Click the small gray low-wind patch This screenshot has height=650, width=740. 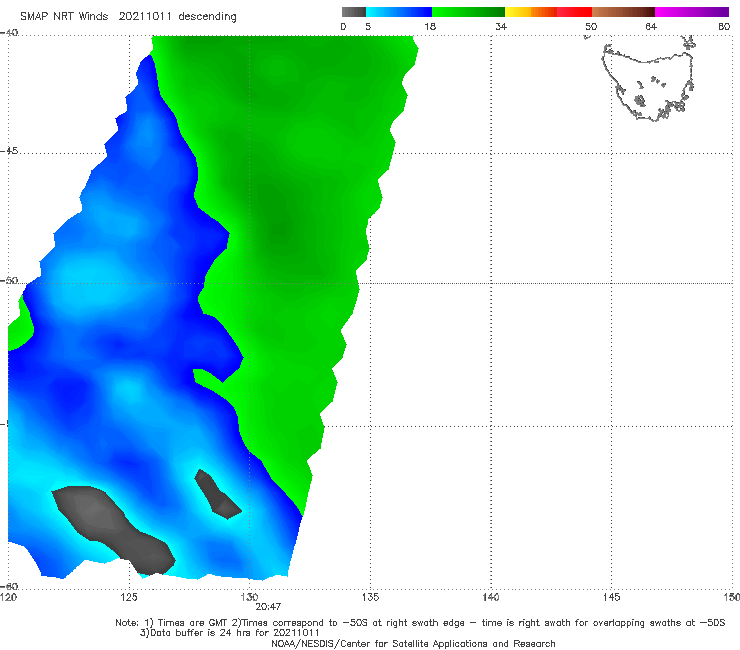point(218,494)
